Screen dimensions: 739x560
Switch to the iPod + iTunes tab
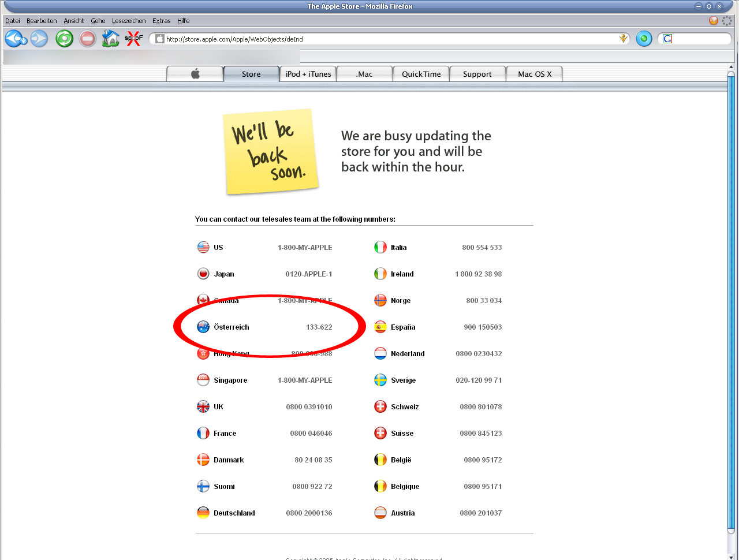click(x=308, y=74)
